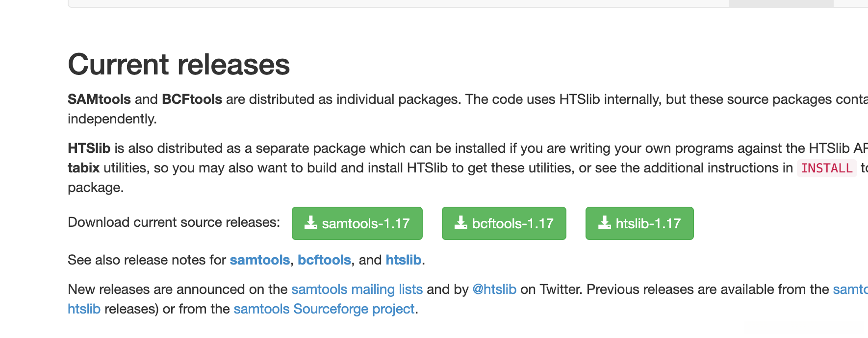Click the Download current source releases label
The image size is (868, 338).
174,222
